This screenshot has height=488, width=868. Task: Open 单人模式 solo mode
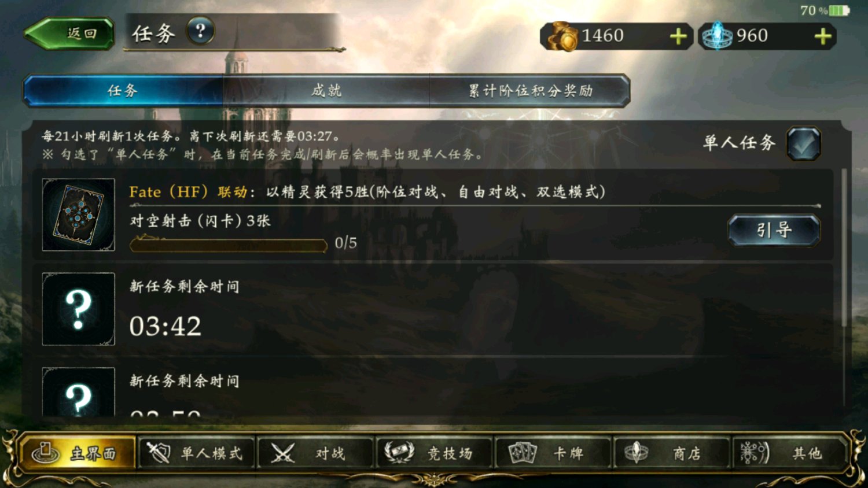coord(196,453)
